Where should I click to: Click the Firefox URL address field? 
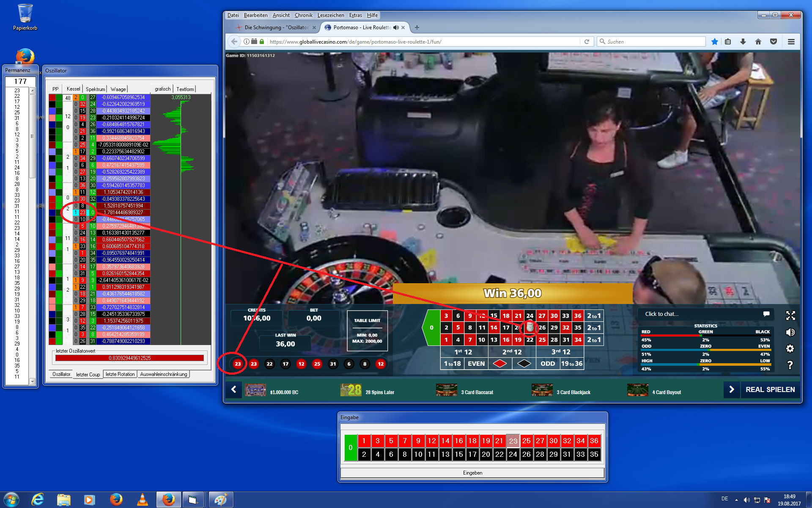[x=423, y=41]
